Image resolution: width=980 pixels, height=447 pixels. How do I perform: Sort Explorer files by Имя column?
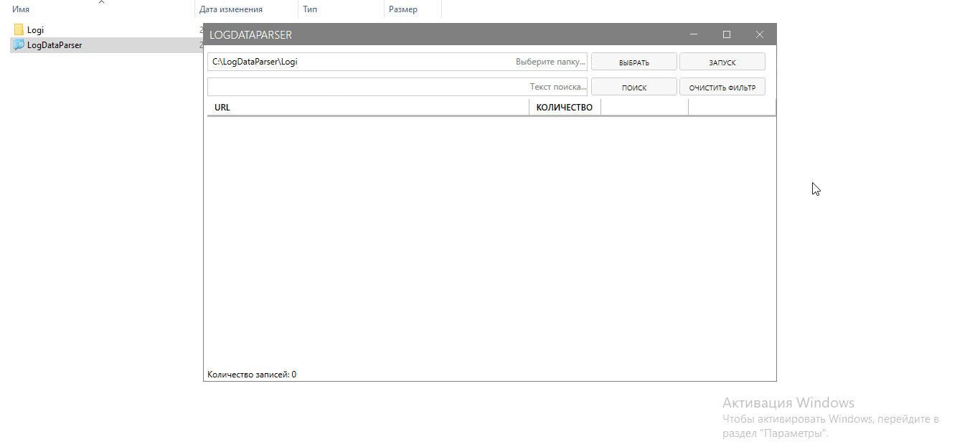point(21,9)
